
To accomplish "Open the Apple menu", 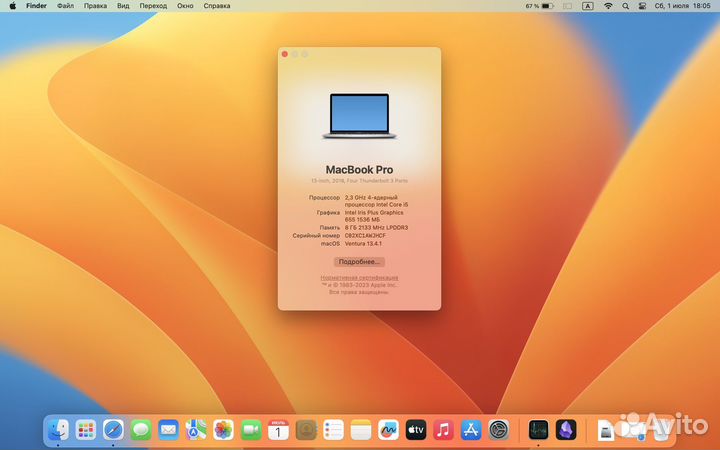I will point(12,6).
